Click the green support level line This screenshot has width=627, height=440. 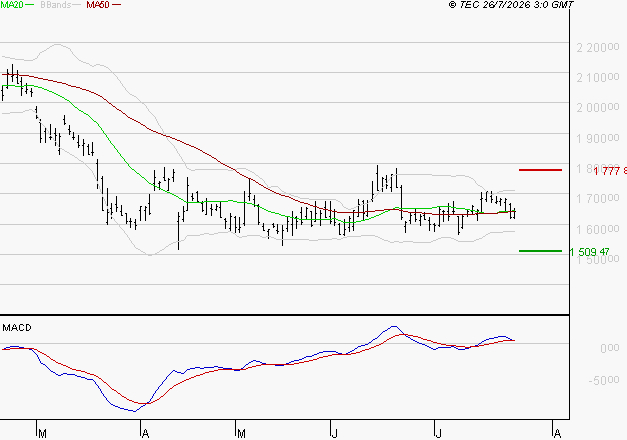(x=540, y=251)
